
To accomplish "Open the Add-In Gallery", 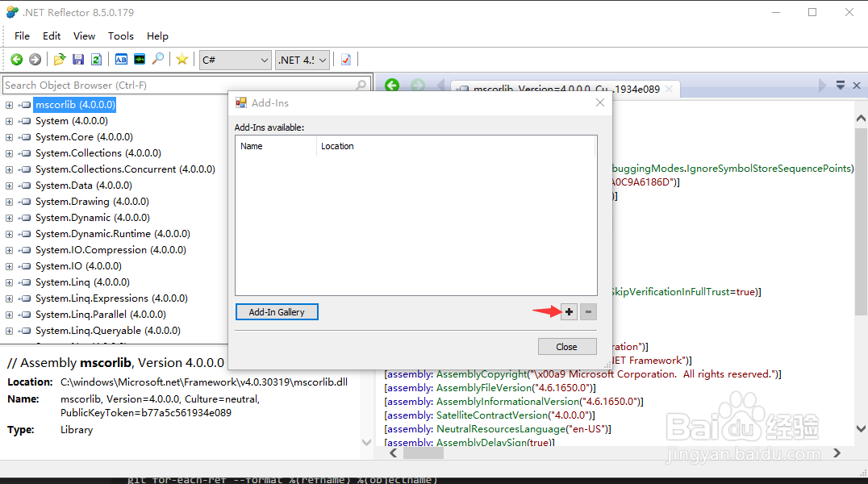I will click(x=277, y=311).
